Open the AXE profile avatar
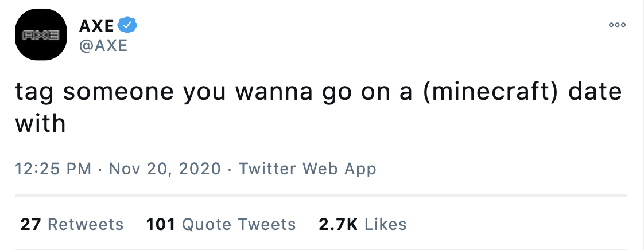The height and width of the screenshot is (250, 644). pos(41,34)
